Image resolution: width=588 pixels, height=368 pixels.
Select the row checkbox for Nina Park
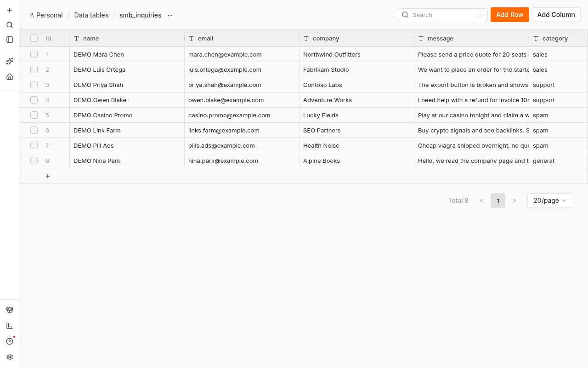tap(34, 161)
